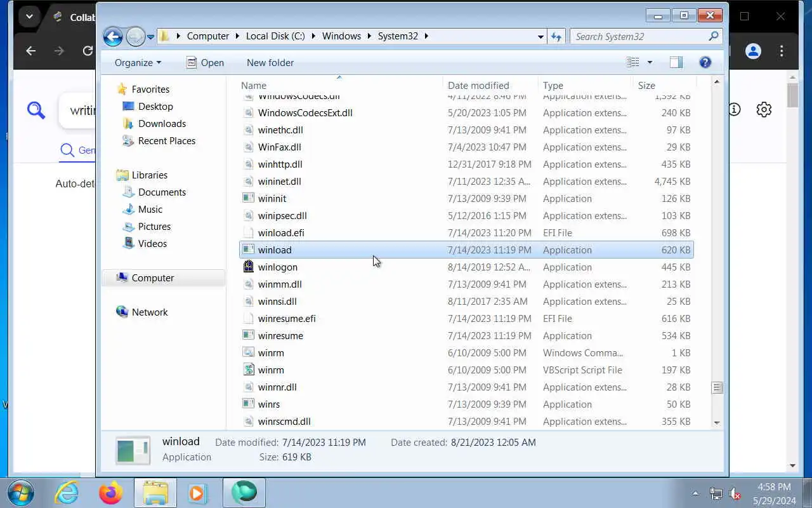Screen dimensions: 812x508
Task: Select the WindowsCodecsExt.dll file icon
Action: pos(249,113)
